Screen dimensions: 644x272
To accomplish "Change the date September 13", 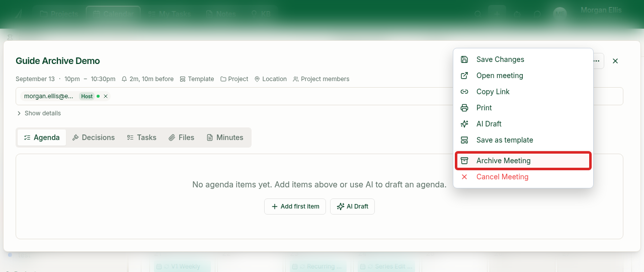I will coord(35,79).
